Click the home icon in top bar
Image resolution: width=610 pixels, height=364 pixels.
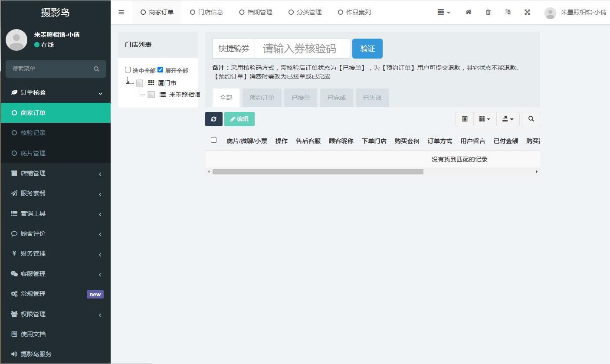(x=468, y=12)
